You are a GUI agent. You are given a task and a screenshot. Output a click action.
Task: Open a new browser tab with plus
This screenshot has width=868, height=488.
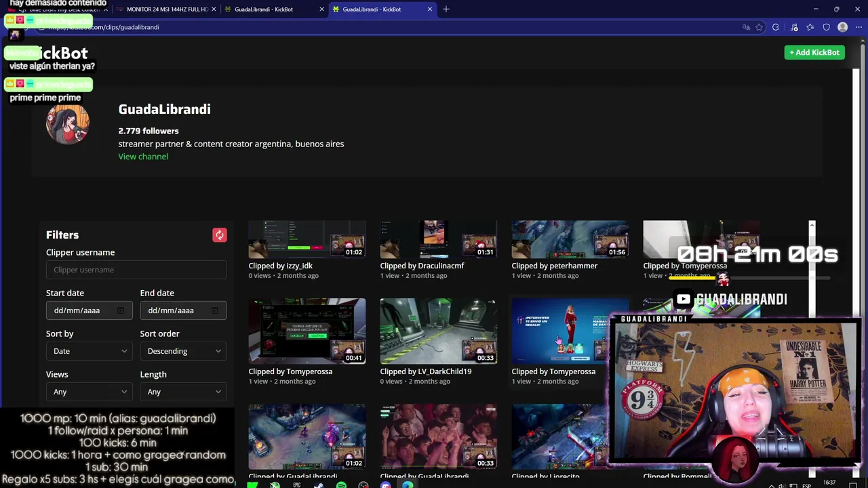click(x=446, y=9)
